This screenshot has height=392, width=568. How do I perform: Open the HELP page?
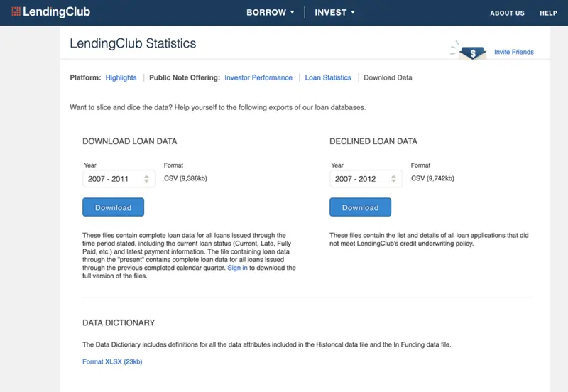(x=548, y=13)
